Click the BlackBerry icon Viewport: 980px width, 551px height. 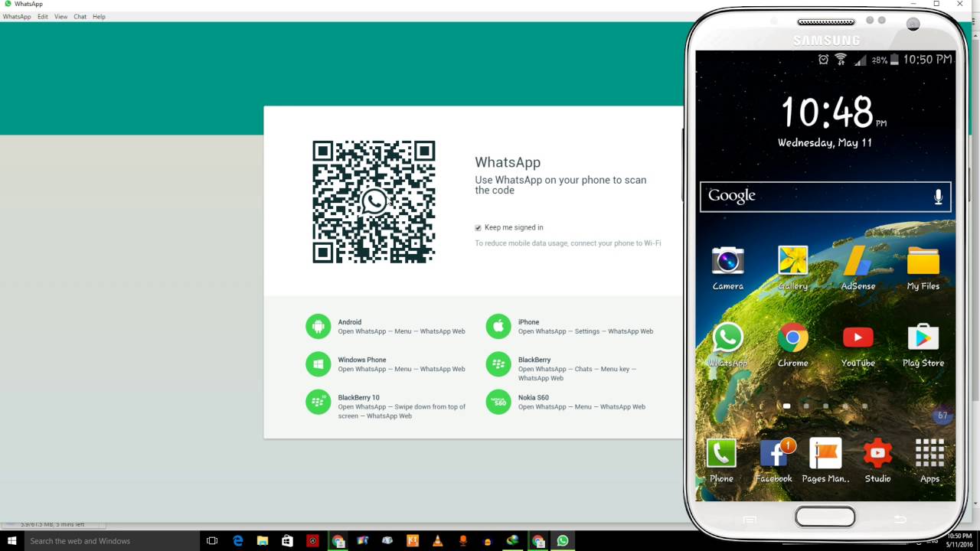(498, 364)
